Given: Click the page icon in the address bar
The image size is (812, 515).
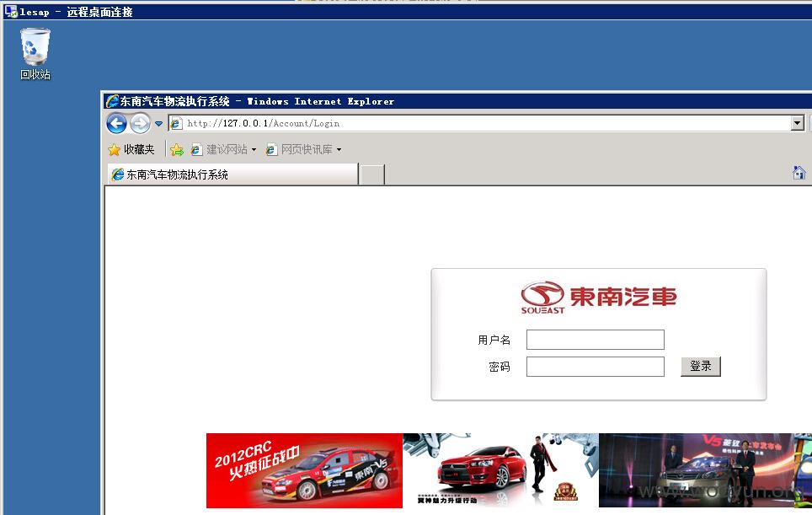Looking at the screenshot, I should pyautogui.click(x=176, y=123).
